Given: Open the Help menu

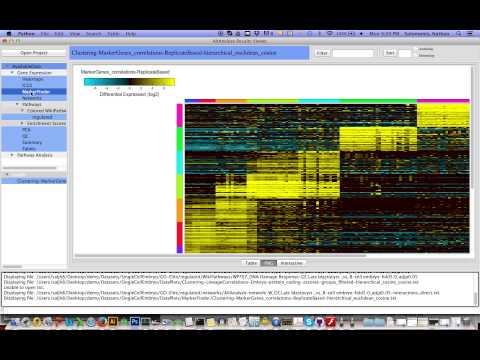Looking at the screenshot, I should tap(130, 34).
